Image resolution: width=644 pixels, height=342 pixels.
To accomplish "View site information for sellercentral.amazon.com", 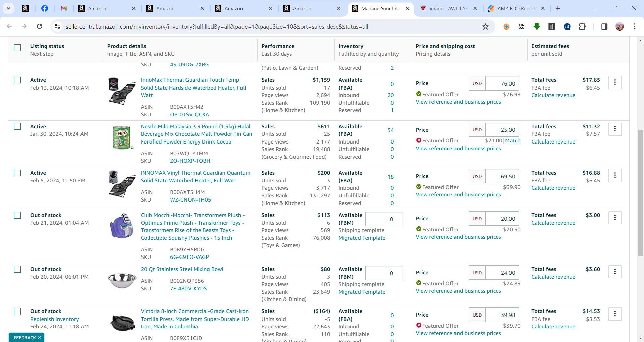I will click(x=58, y=26).
